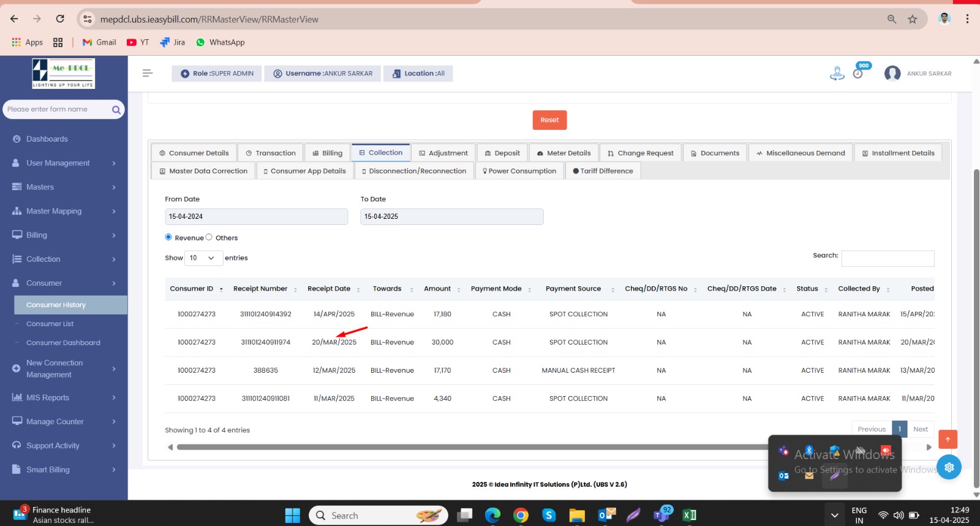Switch to the Power Consumption tab

519,171
